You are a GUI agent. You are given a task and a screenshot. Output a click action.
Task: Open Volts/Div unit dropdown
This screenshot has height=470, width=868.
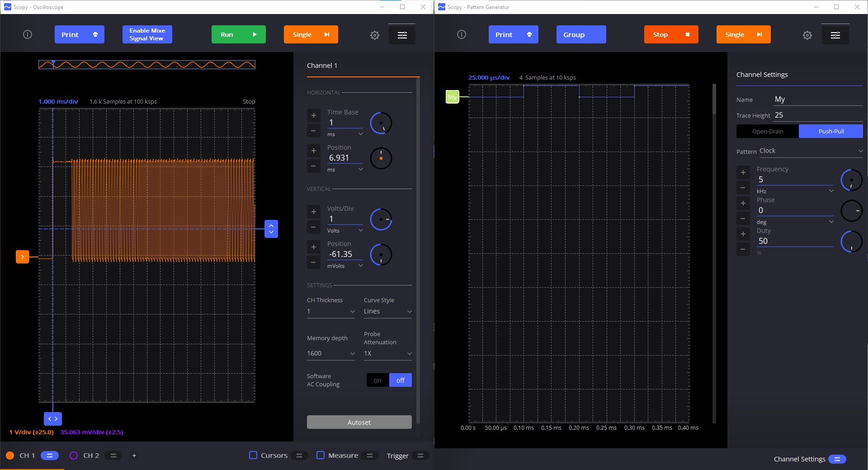(345, 231)
